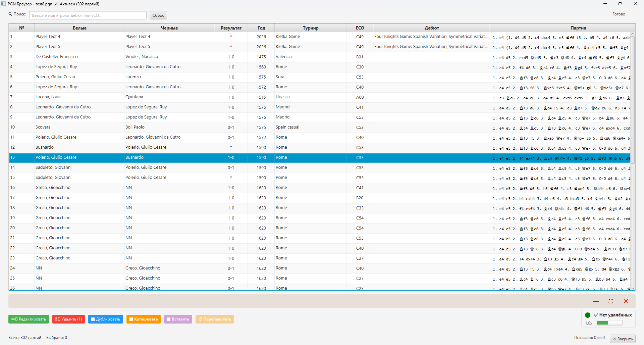Sort by the № column header
Image resolution: width=644 pixels, height=345 pixels.
pos(22,28)
